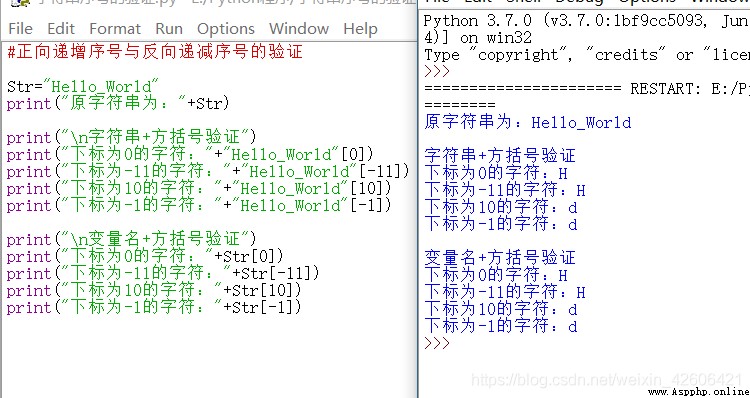Viewport: 750px width, 398px height.
Task: Click the blog.csdn.net watermark URL
Action: coord(607,380)
